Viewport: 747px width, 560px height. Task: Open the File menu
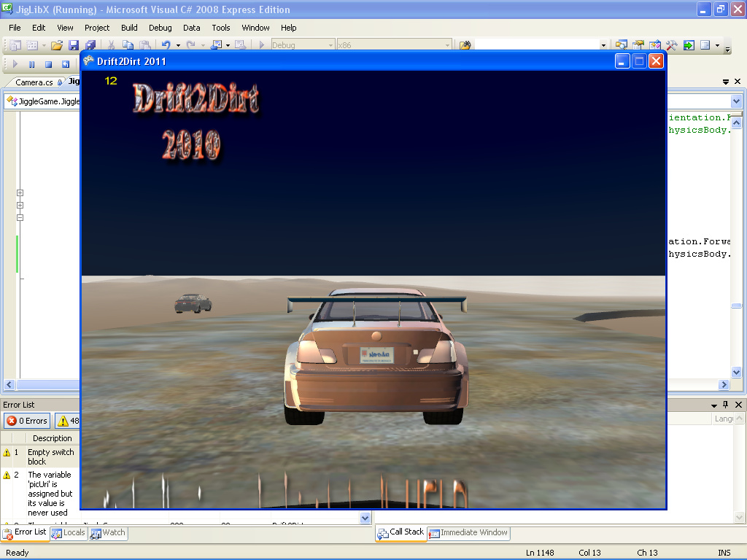(15, 28)
